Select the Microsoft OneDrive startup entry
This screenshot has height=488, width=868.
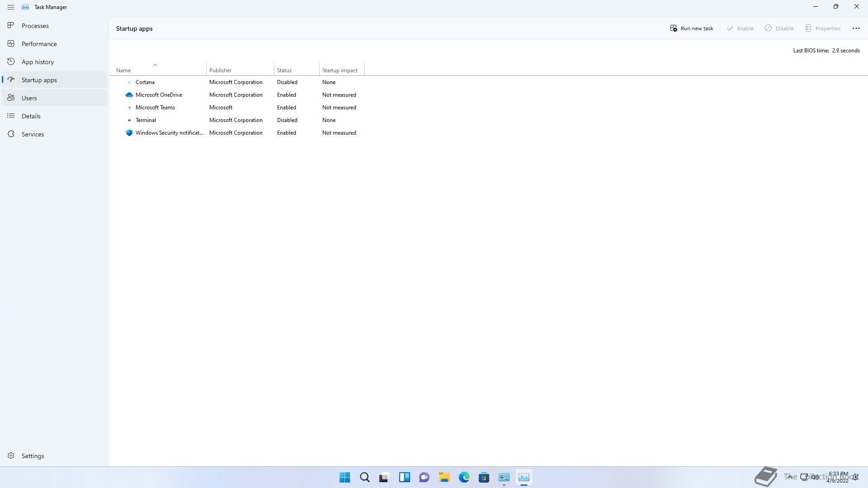(237, 95)
